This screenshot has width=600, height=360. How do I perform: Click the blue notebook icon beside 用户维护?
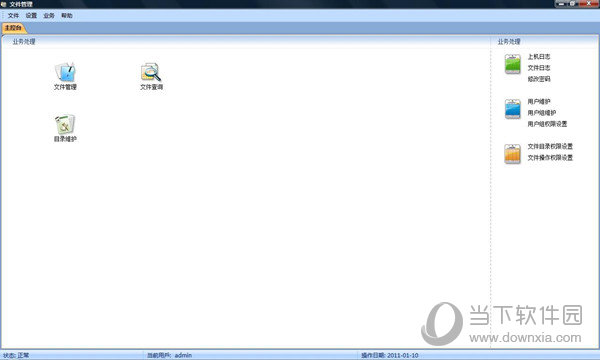512,109
